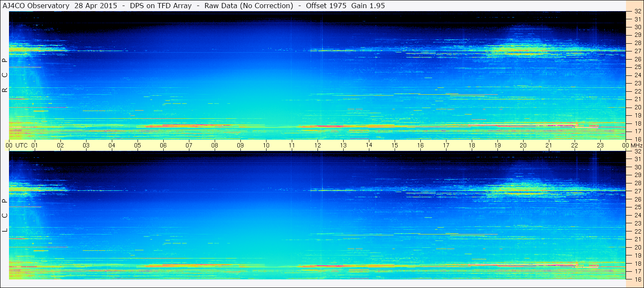Viewport: 644px width, 288px height.
Task: Select the 16 hour marker on time axis
Action: tap(420, 145)
